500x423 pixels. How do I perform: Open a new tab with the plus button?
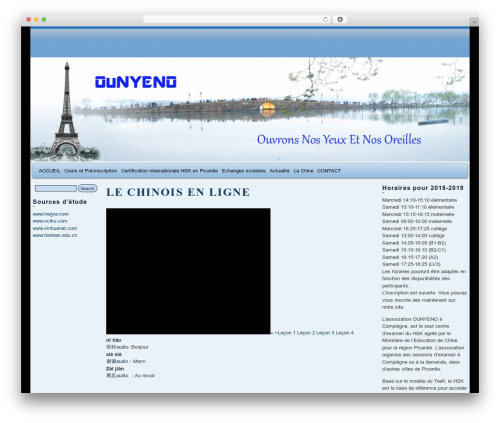(x=474, y=22)
